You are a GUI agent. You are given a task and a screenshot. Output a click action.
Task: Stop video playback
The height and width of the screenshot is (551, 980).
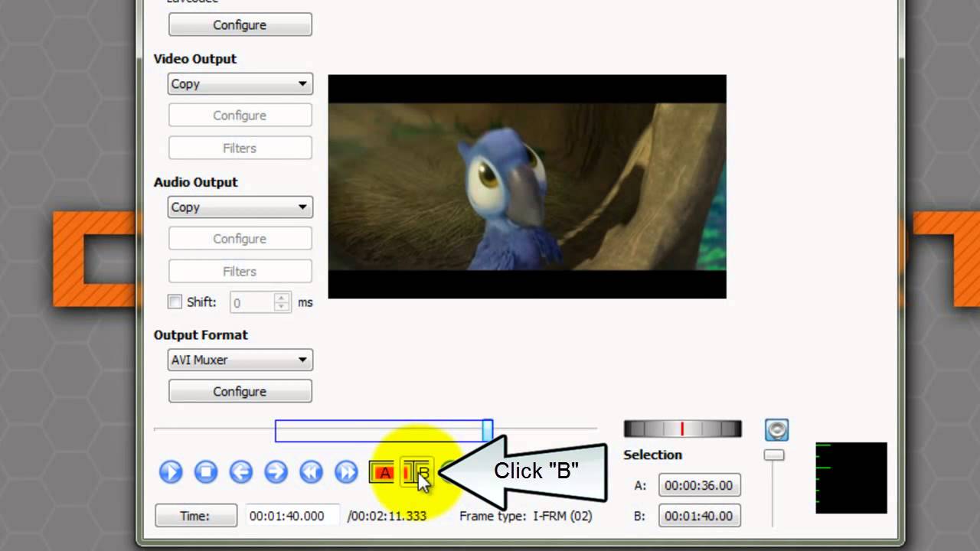pos(206,471)
